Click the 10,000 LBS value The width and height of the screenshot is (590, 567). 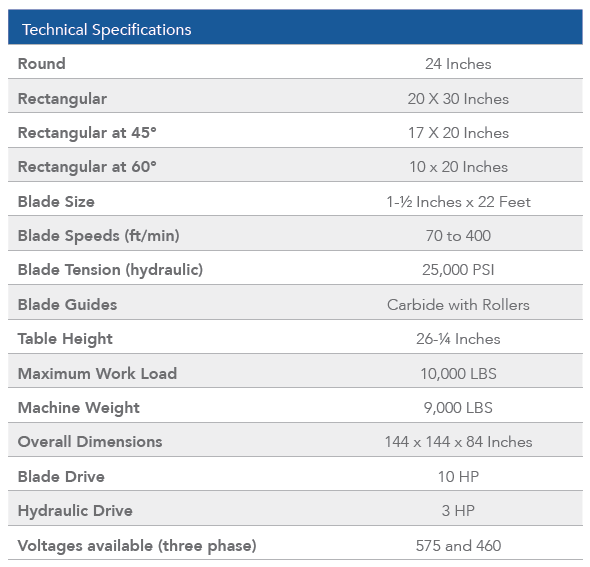[458, 374]
